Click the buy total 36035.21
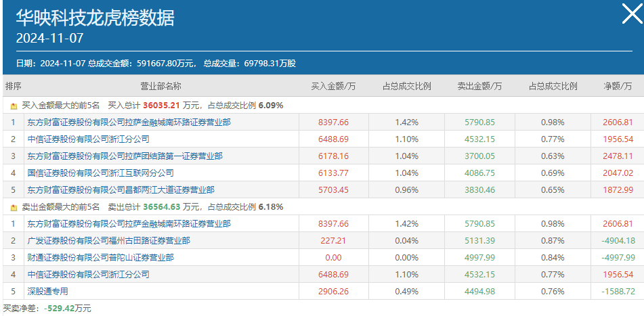This screenshot has height=316, width=644. [161, 106]
